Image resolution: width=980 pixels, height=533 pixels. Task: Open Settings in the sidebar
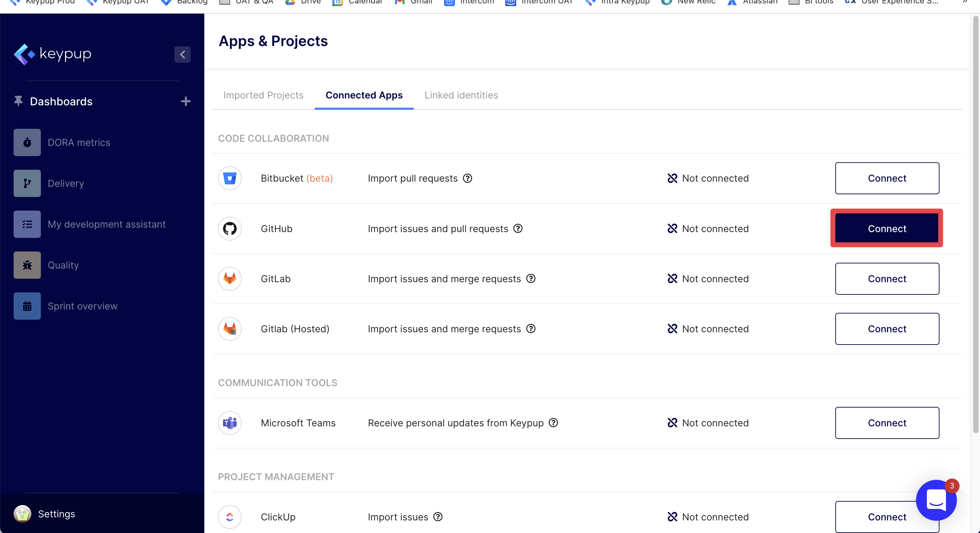click(x=56, y=514)
